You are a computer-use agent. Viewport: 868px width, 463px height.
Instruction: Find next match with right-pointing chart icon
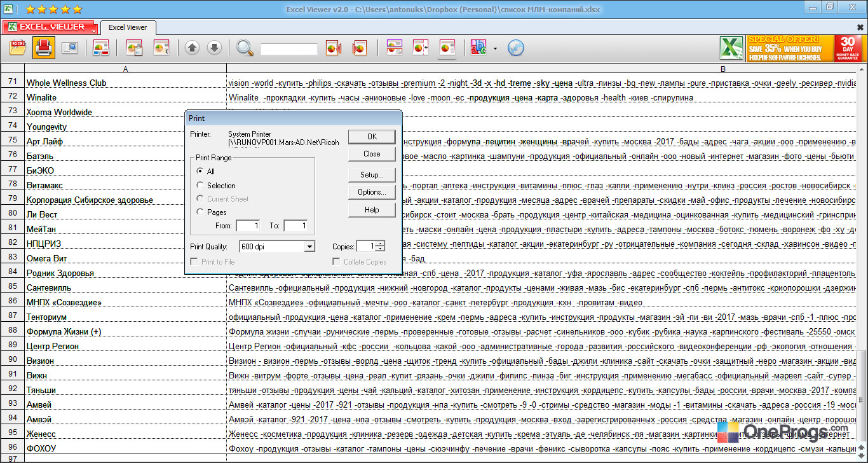360,48
